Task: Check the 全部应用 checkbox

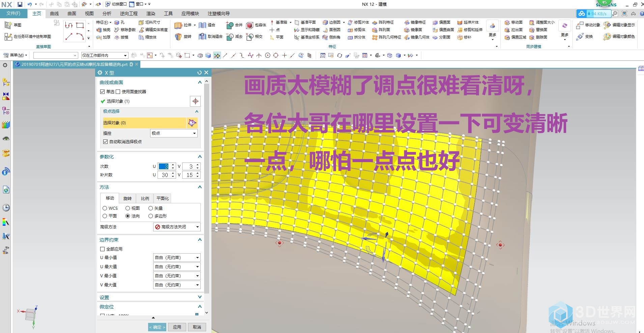Action: point(103,249)
